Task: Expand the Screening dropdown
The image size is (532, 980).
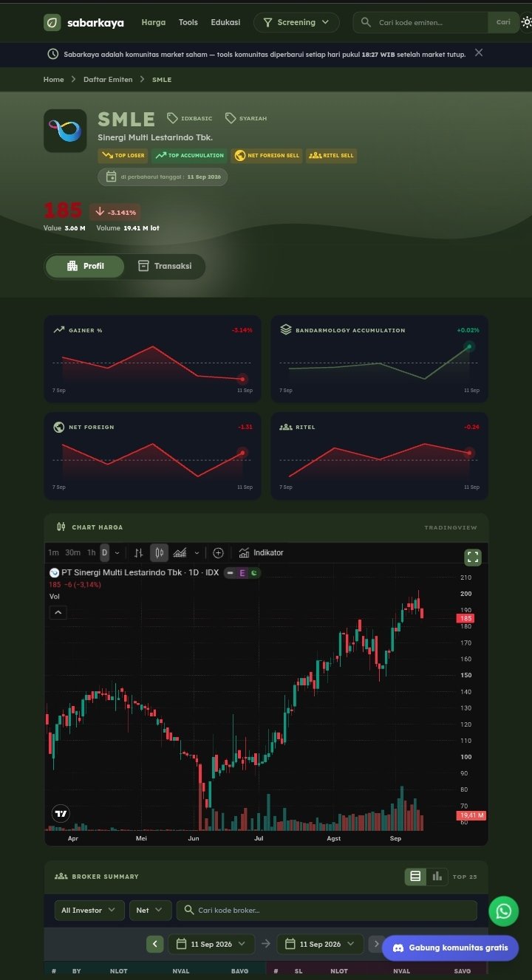Action: tap(296, 22)
